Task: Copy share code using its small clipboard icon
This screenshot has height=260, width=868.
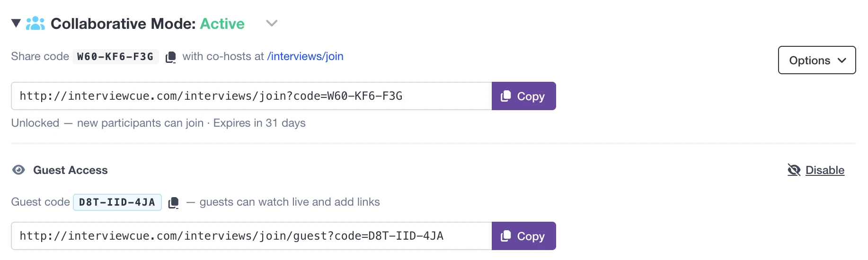Action: tap(171, 57)
